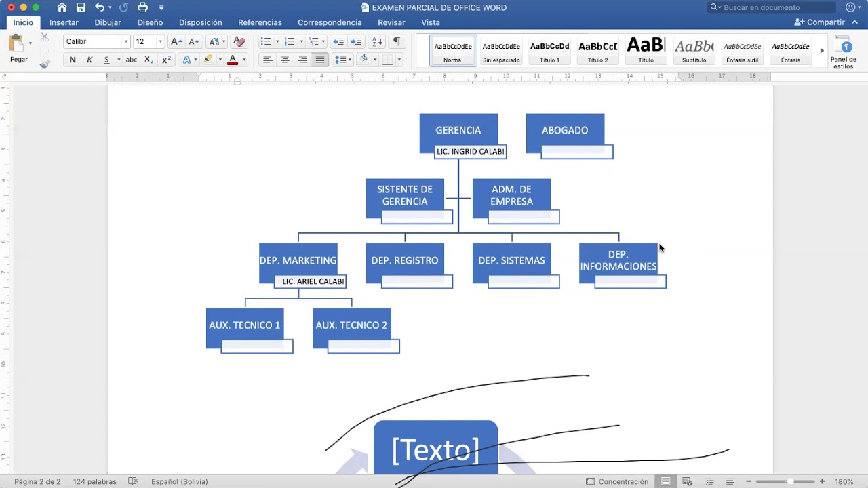The image size is (868, 488).
Task: Click the shading paint bucket icon
Action: click(x=364, y=60)
